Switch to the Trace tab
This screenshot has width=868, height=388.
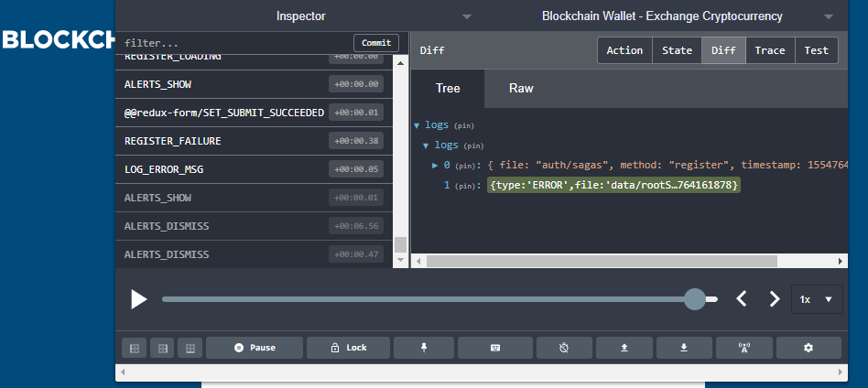point(770,50)
